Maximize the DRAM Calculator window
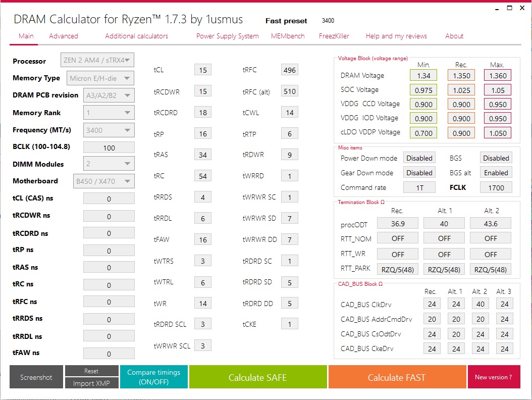Viewport: 532px width, 400px height. pos(510,8)
